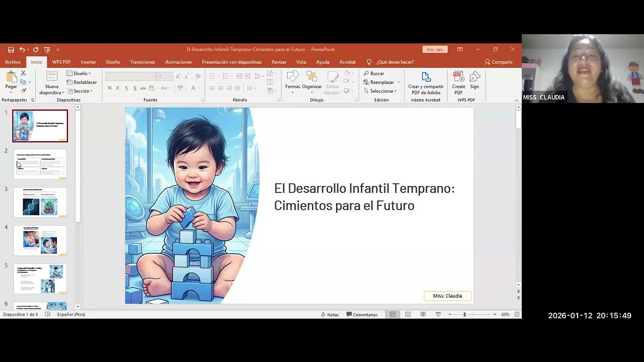Toggle text shadow formatting
The height and width of the screenshot is (362, 644).
click(x=135, y=88)
